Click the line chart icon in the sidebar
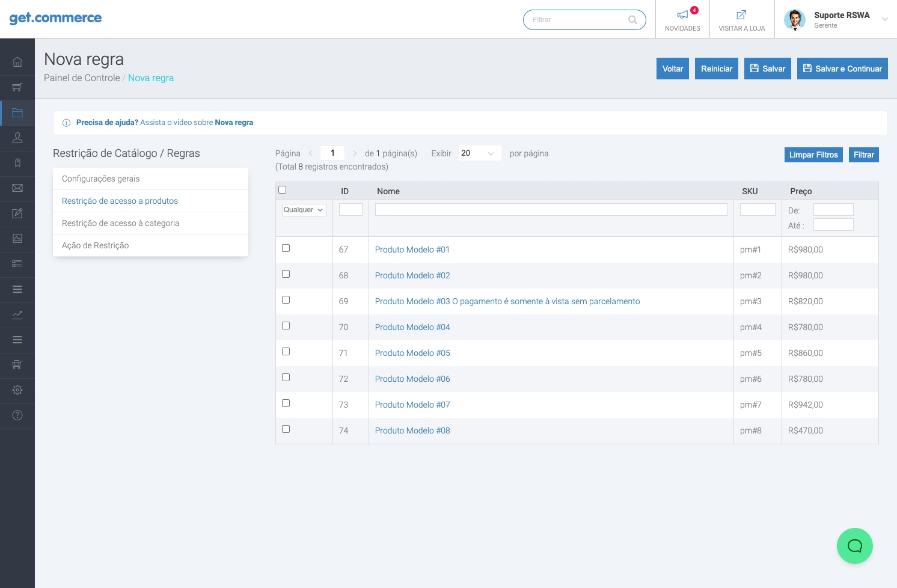This screenshot has height=588, width=897. pyautogui.click(x=17, y=314)
